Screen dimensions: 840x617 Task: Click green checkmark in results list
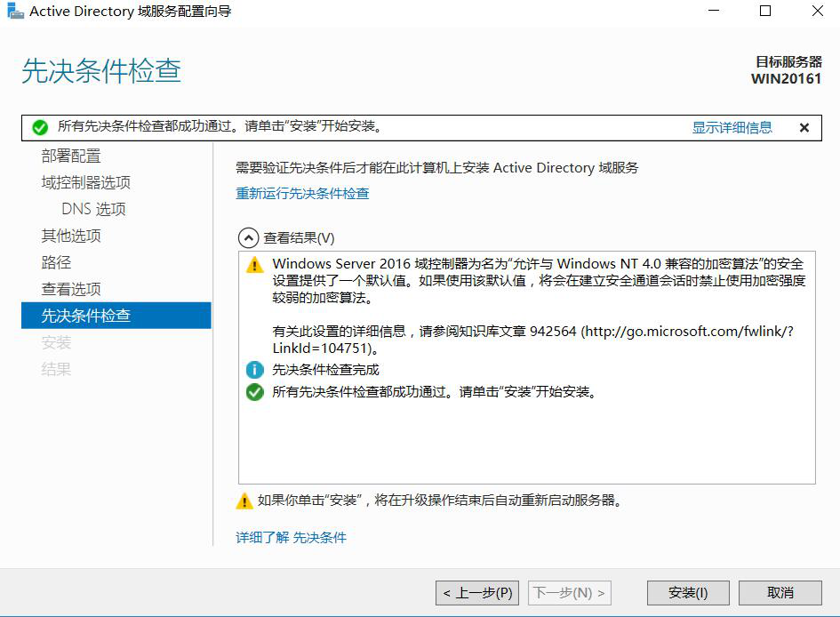click(x=254, y=392)
